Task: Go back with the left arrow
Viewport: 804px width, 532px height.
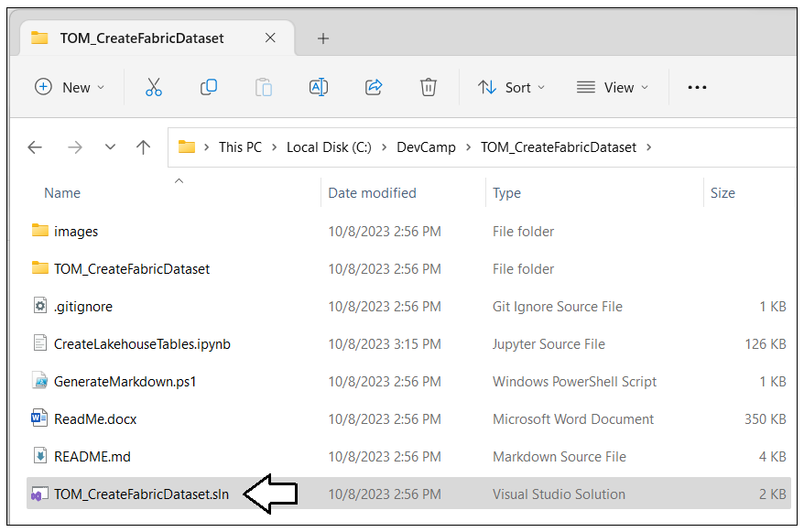Action: click(x=35, y=147)
